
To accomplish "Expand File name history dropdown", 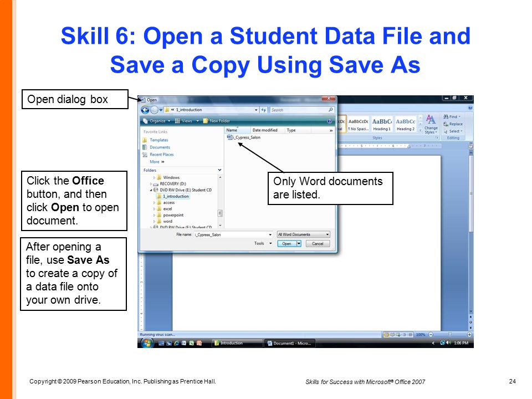I will pyautogui.click(x=270, y=234).
